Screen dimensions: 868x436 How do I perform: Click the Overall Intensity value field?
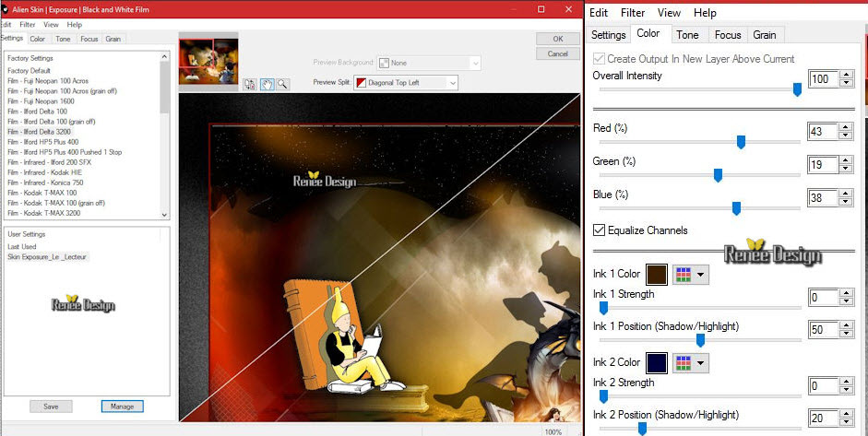[x=823, y=79]
